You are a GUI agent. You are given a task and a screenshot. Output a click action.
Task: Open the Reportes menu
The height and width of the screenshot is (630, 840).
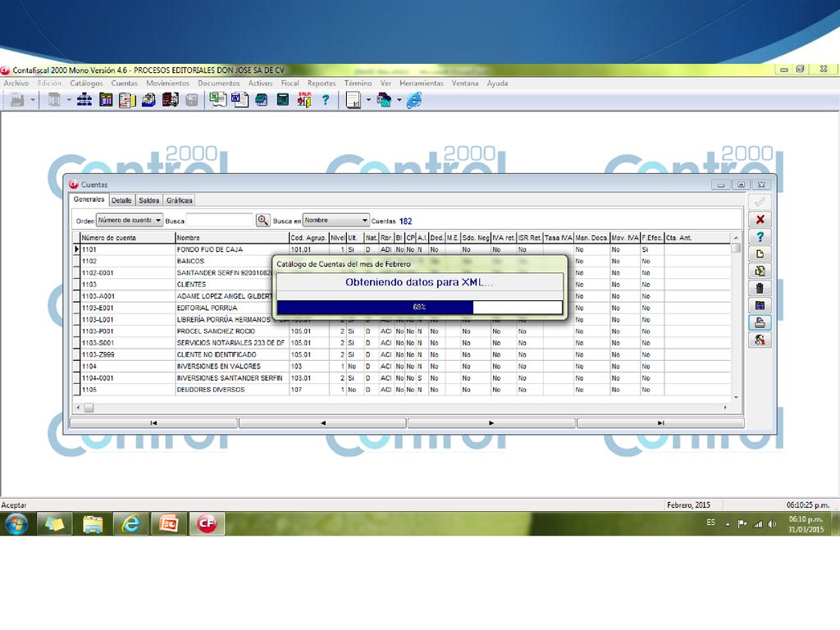(x=322, y=83)
